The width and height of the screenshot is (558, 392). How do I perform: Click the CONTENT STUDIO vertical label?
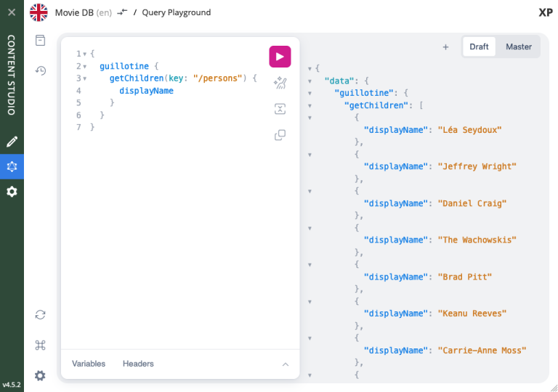click(12, 75)
